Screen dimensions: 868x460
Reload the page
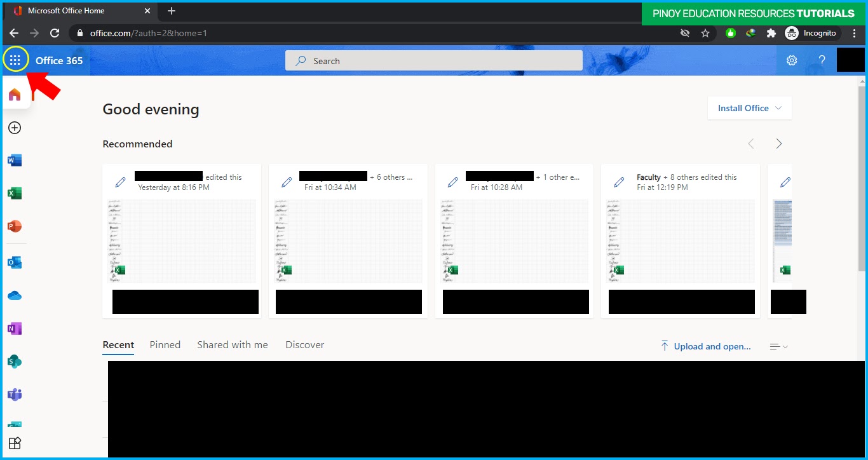coord(55,33)
